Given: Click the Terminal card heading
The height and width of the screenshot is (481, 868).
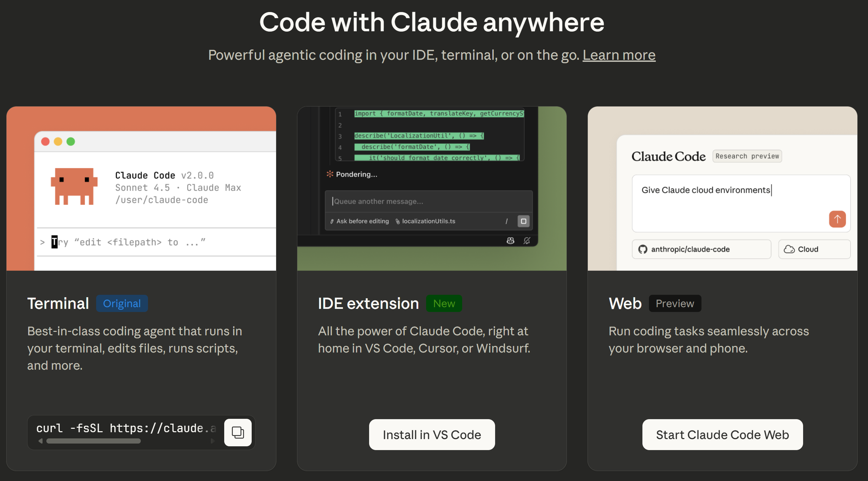Looking at the screenshot, I should pos(58,303).
